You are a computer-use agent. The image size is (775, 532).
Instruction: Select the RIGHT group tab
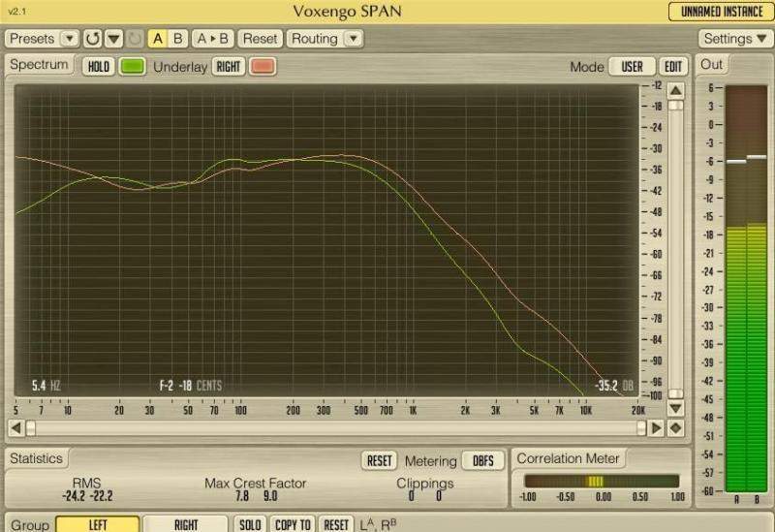[x=185, y=524]
